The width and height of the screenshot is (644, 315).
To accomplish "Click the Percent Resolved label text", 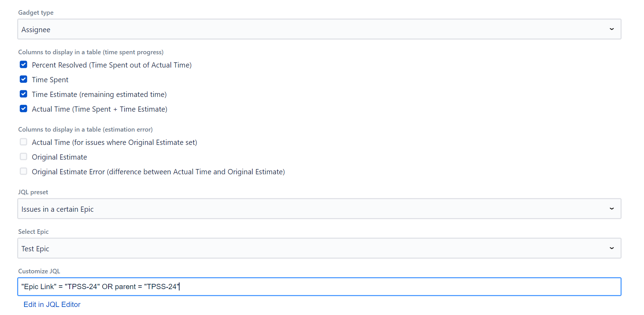I will pos(112,65).
